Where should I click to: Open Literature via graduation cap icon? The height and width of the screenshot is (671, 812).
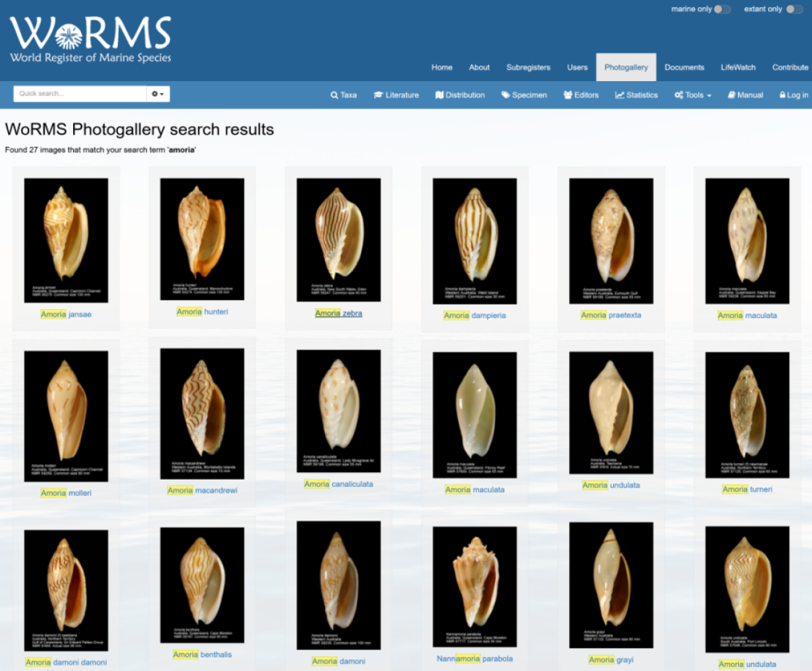378,95
